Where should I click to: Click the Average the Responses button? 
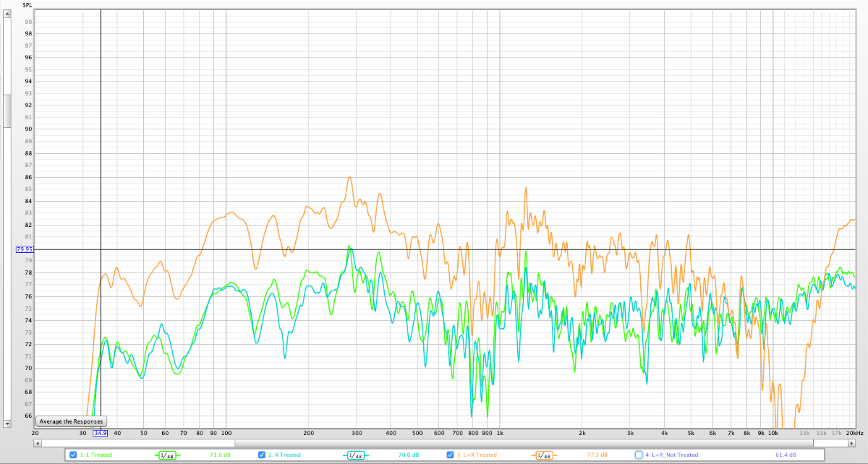(x=71, y=421)
